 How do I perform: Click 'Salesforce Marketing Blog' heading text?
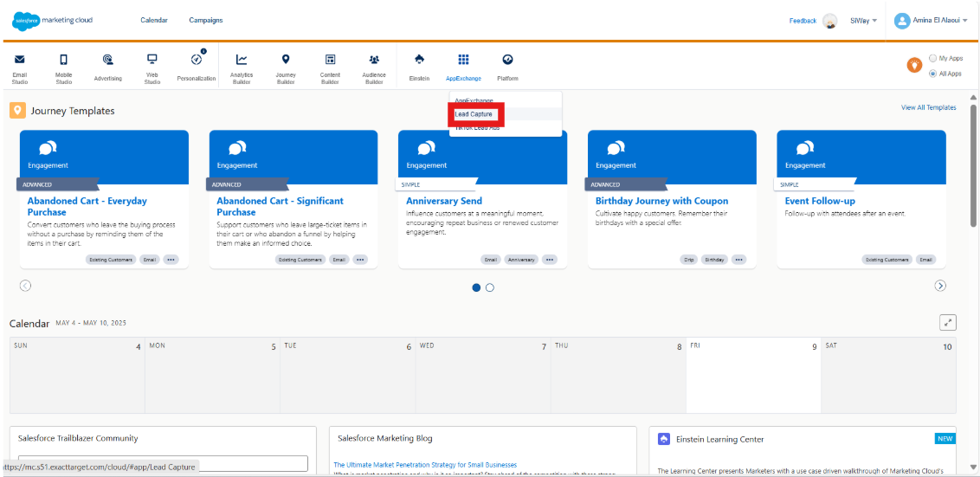point(385,438)
